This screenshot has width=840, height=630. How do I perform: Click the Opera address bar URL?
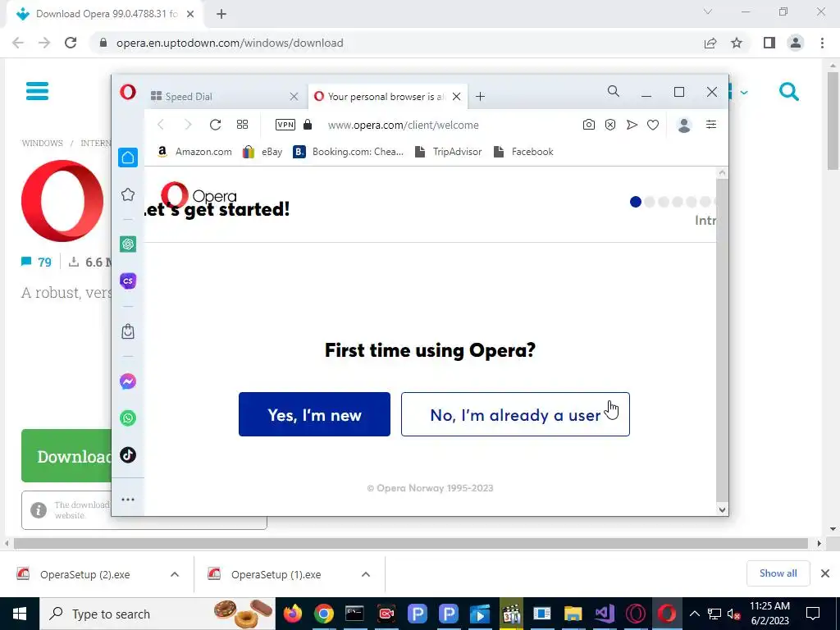coord(404,125)
